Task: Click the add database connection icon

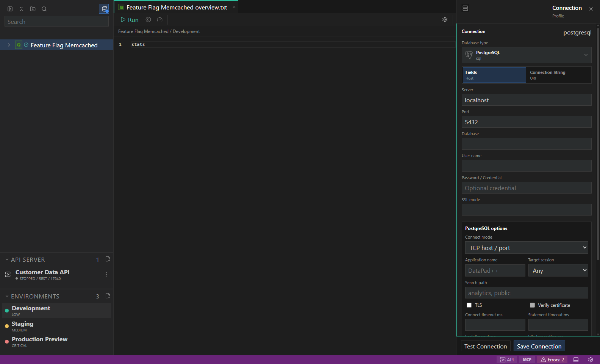Action: 104,9
